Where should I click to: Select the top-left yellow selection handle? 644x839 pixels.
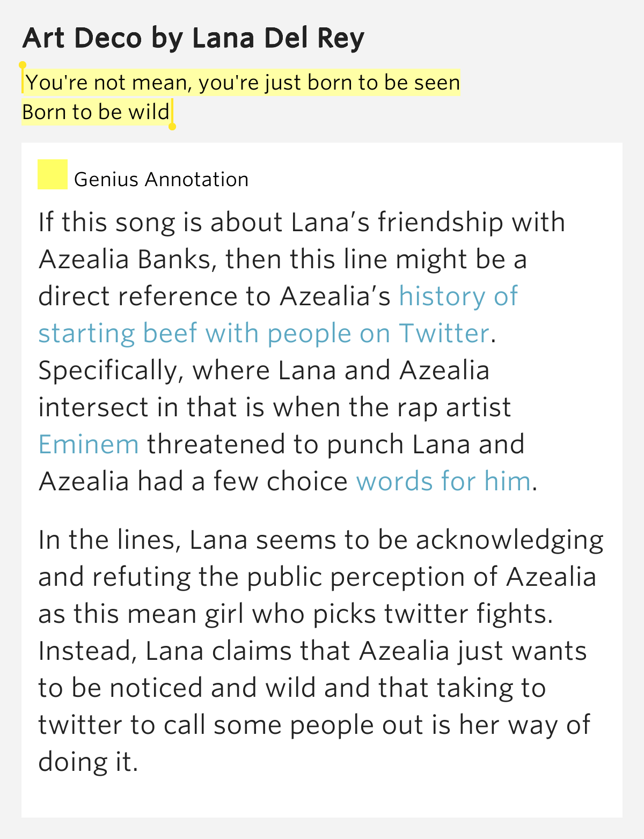pyautogui.click(x=23, y=65)
